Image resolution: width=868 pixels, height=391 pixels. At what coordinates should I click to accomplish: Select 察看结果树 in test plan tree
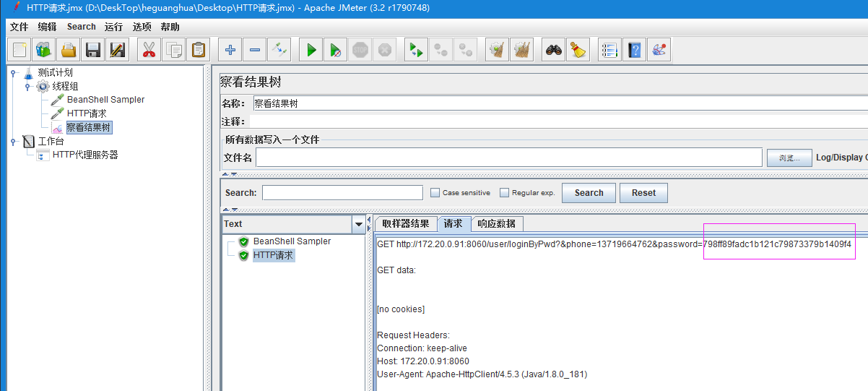pos(89,127)
